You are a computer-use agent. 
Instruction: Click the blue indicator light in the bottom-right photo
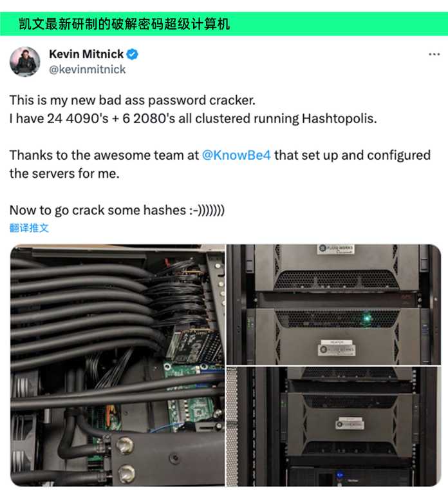coord(340,476)
